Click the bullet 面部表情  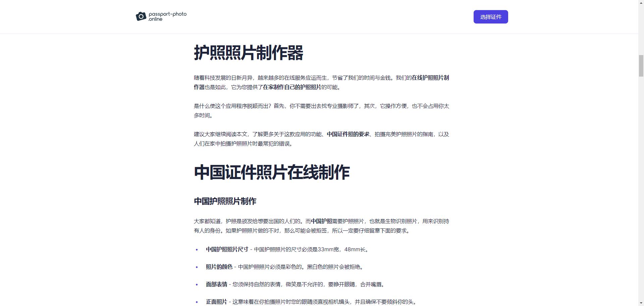coord(216,285)
